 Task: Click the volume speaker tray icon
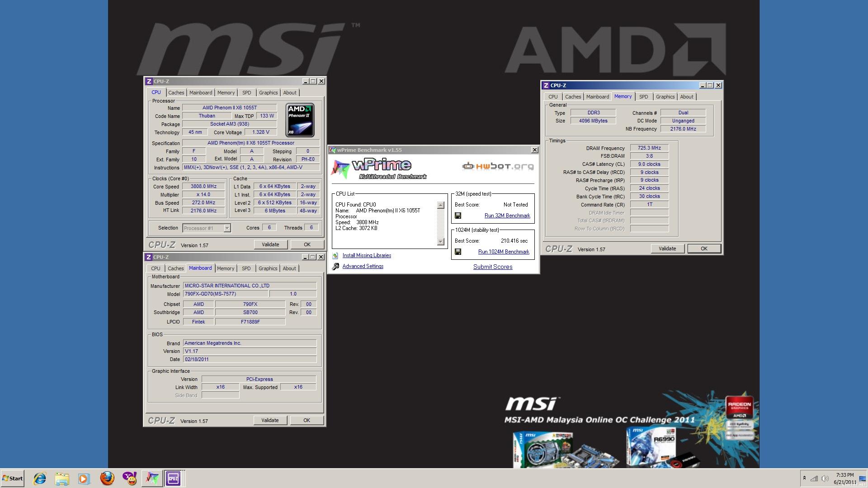825,479
